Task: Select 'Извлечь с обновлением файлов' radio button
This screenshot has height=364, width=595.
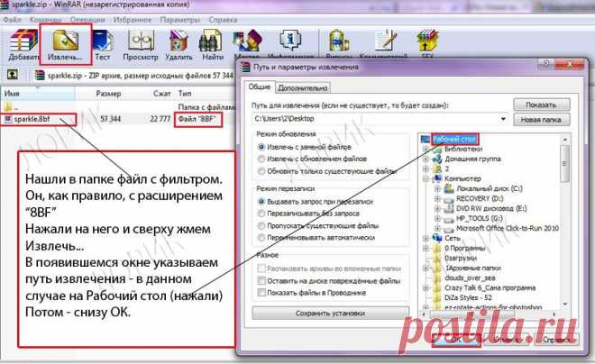Action: pos(261,159)
